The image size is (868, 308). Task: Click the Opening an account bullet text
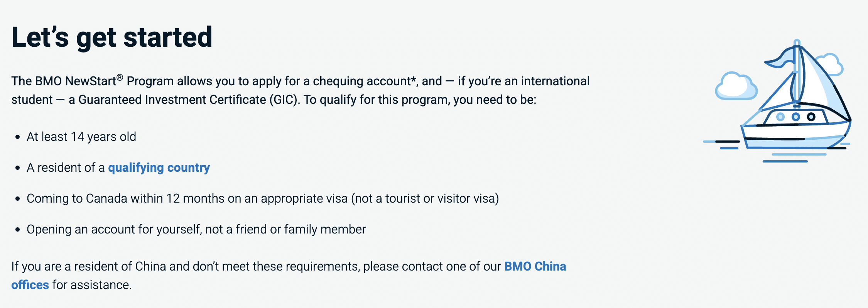coord(196,229)
